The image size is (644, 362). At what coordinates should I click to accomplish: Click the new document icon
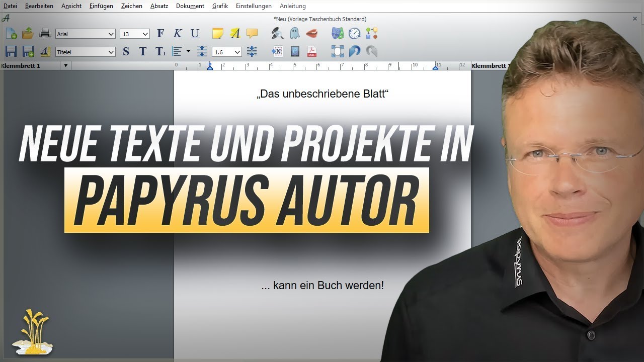[x=11, y=34]
